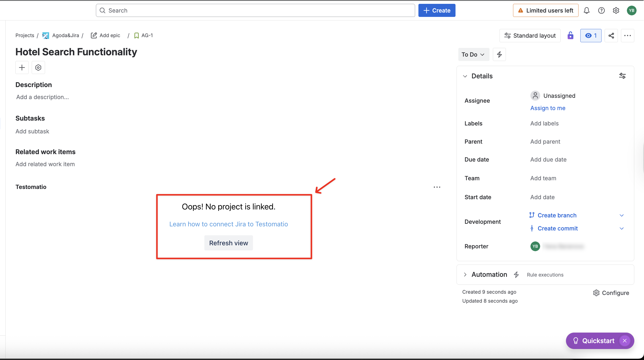
Task: Open the Testomatio more options menu
Action: tap(437, 187)
